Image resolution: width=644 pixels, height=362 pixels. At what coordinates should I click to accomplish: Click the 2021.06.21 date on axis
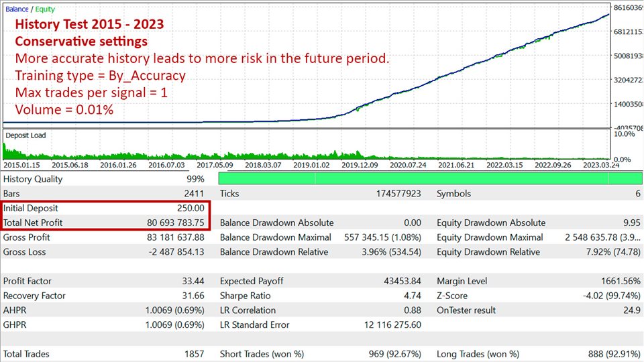tap(456, 165)
